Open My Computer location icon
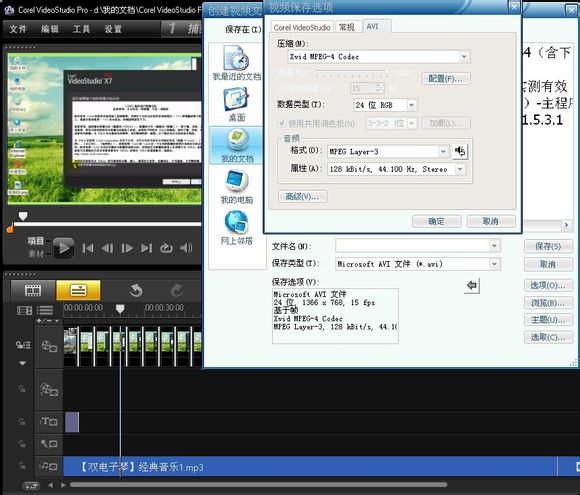This screenshot has width=580, height=495. [236, 187]
